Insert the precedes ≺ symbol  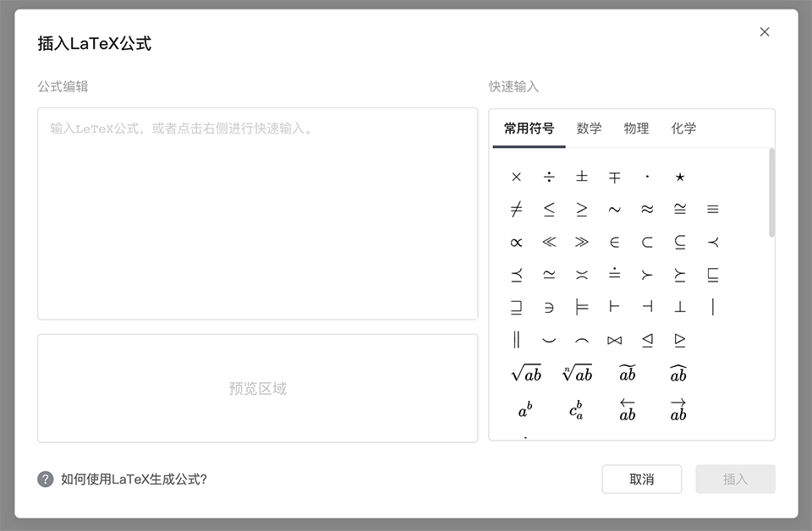click(713, 242)
